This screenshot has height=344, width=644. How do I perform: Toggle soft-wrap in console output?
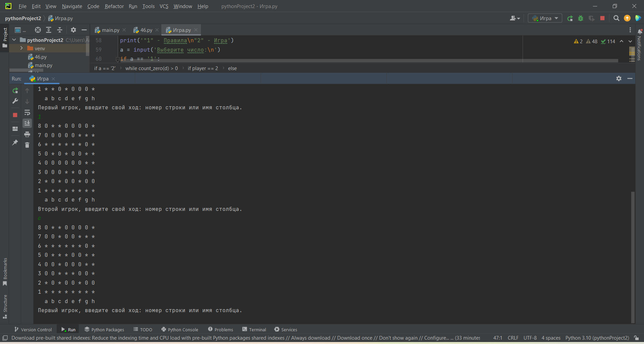pyautogui.click(x=27, y=112)
